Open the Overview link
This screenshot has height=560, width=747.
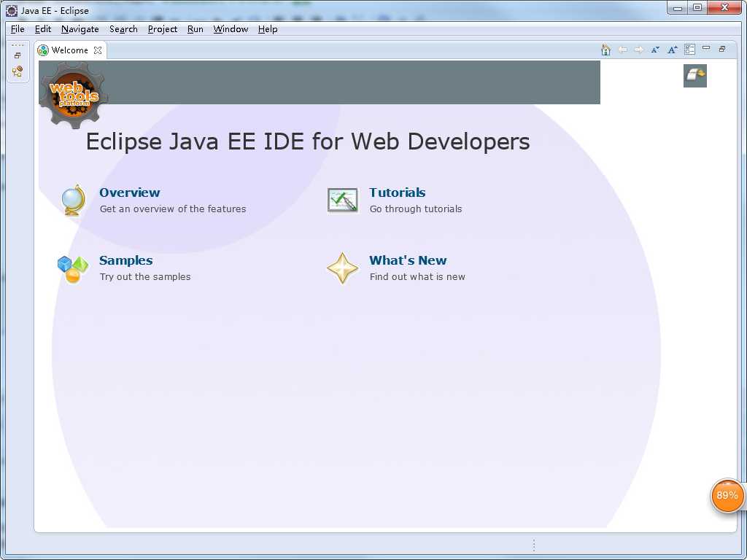point(130,192)
